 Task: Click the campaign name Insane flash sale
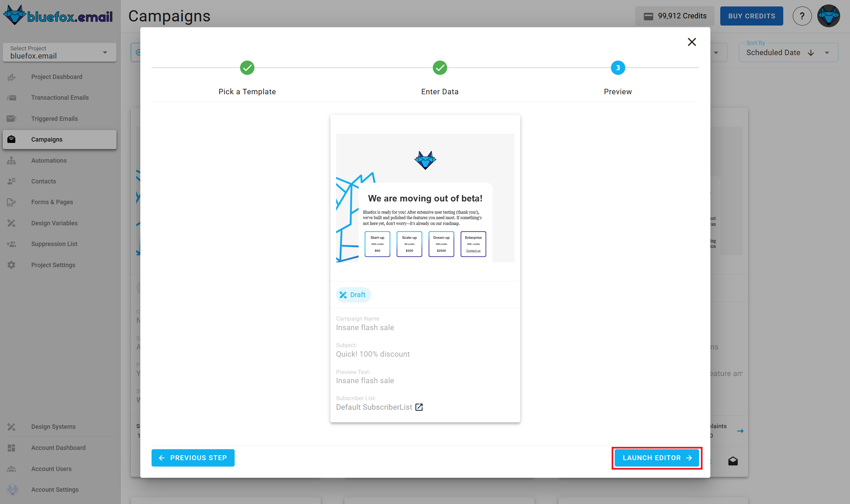(365, 327)
